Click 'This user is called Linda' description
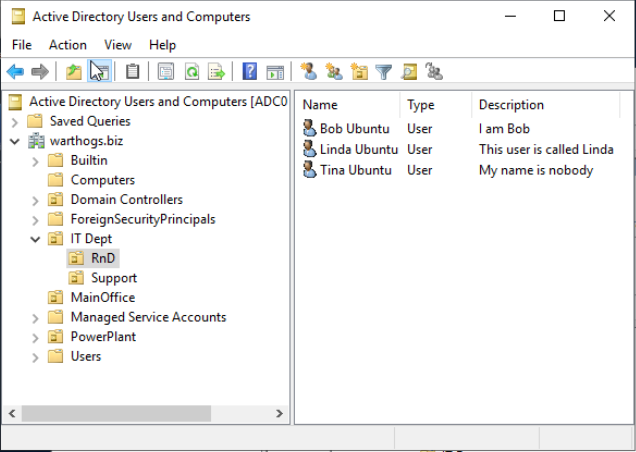The width and height of the screenshot is (636, 452). click(x=546, y=149)
